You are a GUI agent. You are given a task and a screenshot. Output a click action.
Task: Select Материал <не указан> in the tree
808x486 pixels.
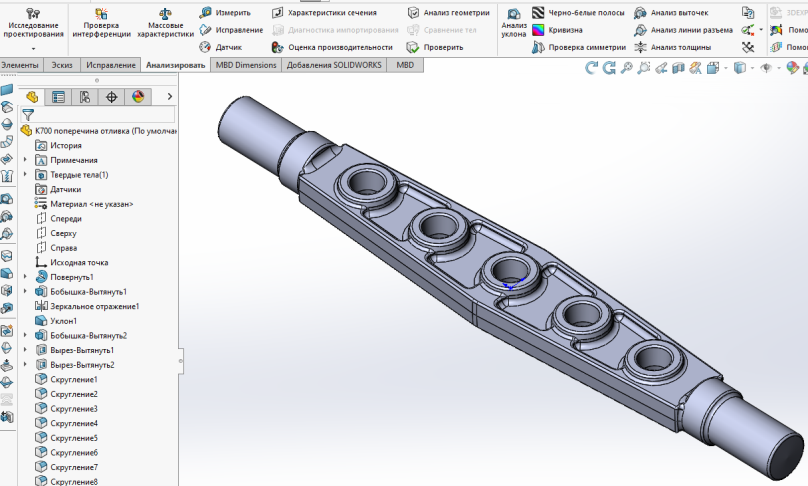91,204
